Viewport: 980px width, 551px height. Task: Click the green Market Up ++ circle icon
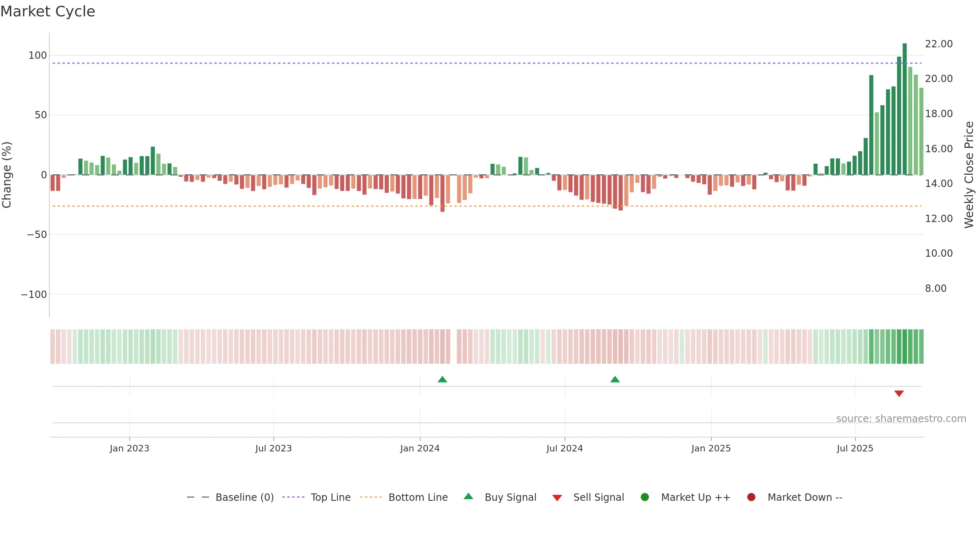[x=645, y=497]
